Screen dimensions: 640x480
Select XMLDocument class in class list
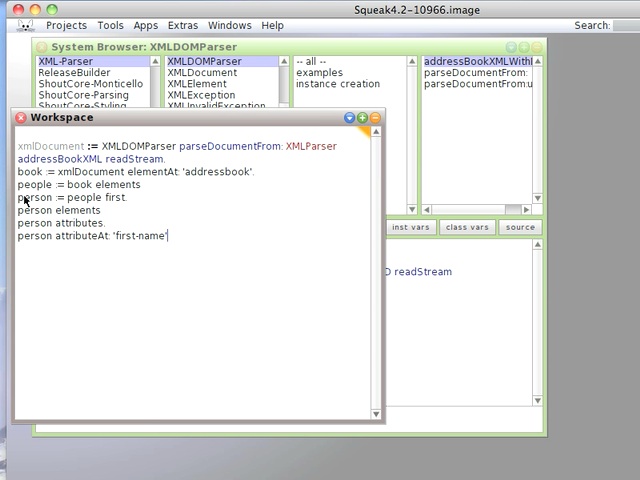[x=202, y=73]
